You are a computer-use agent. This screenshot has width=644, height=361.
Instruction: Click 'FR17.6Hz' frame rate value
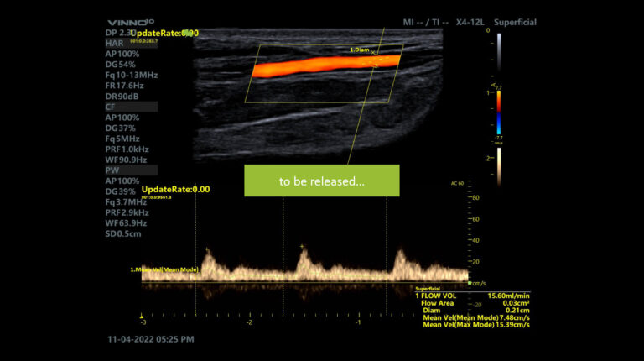pos(124,86)
